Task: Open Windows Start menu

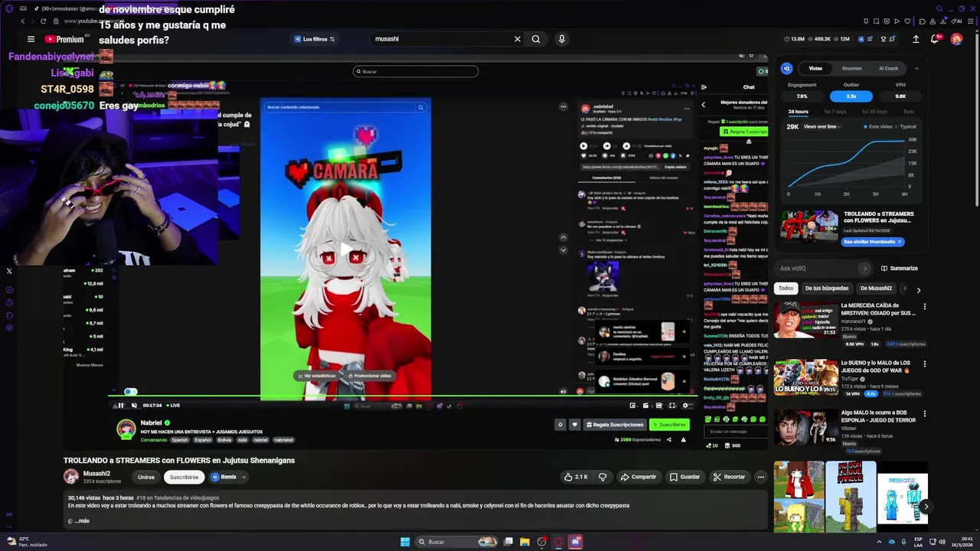Action: tap(405, 542)
